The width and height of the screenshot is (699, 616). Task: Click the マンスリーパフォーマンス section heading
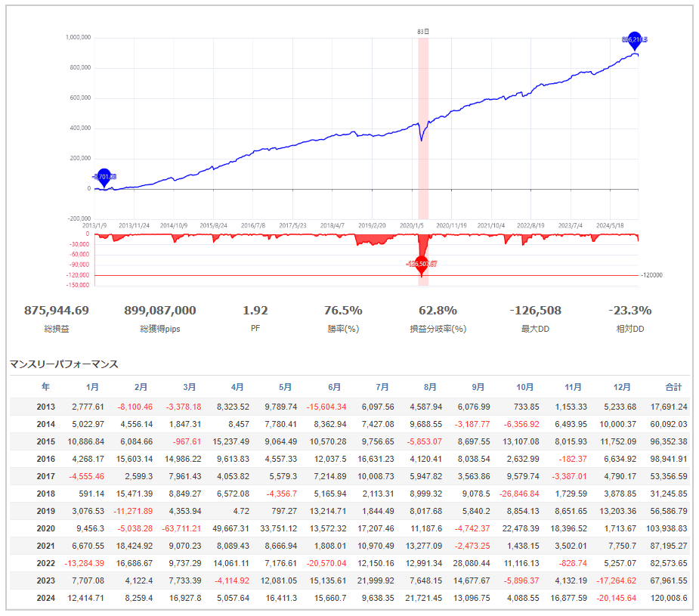point(63,364)
